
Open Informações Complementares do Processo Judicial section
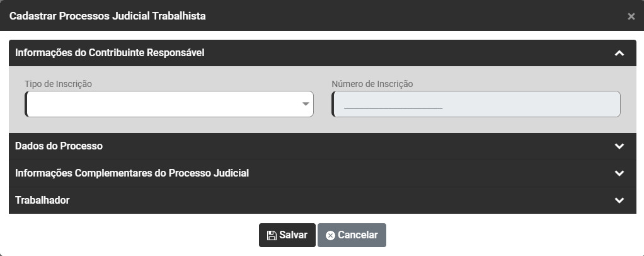(x=132, y=173)
